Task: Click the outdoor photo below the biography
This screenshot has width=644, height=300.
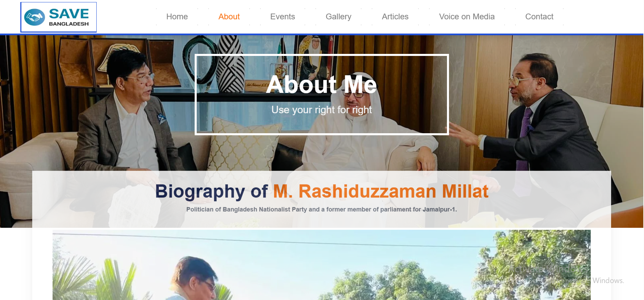Action: point(321,265)
